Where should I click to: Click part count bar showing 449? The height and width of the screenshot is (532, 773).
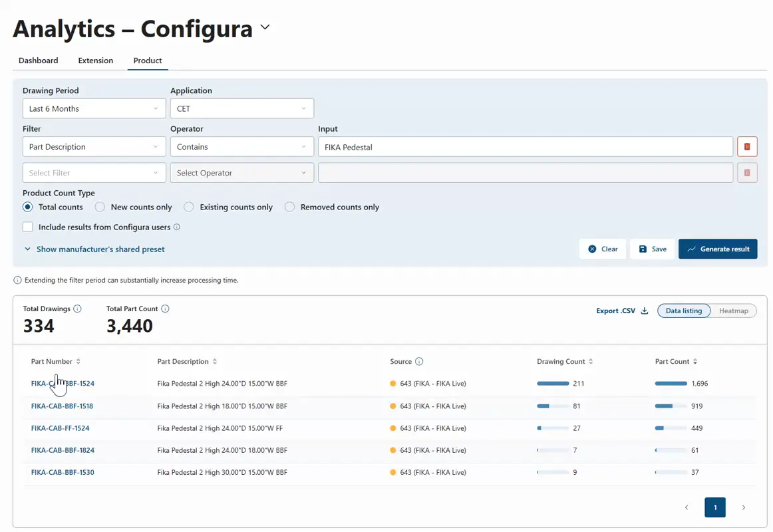click(671, 428)
